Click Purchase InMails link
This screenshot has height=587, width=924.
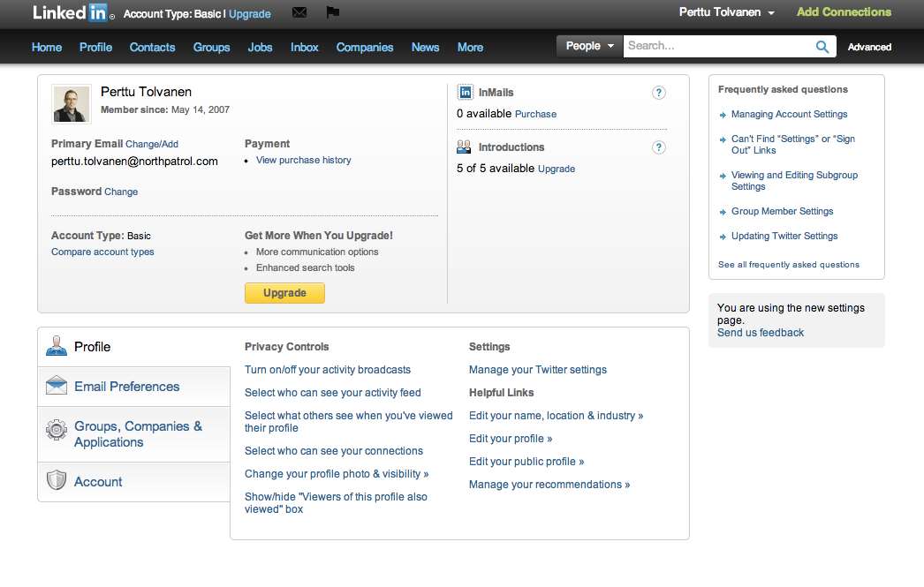pos(535,114)
